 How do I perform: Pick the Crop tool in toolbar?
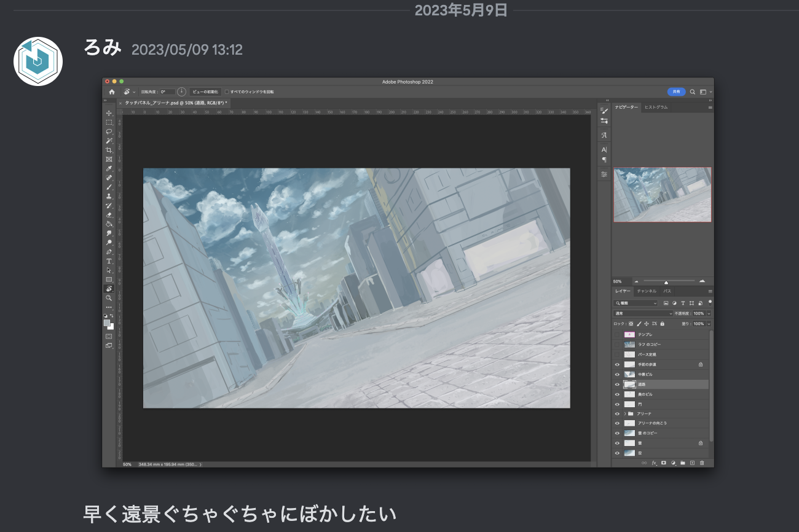(109, 150)
